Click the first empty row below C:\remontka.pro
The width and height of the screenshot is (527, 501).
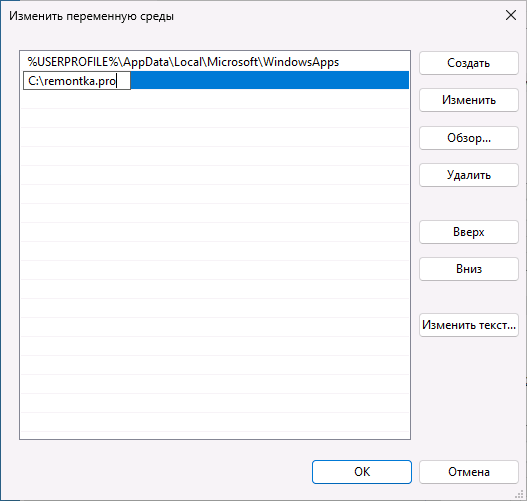pos(215,99)
